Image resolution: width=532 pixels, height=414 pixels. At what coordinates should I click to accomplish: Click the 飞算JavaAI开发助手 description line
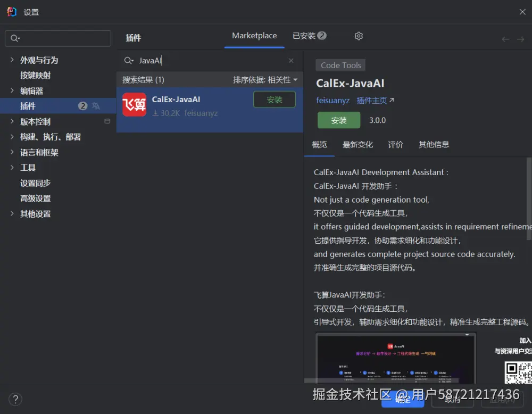(349, 295)
